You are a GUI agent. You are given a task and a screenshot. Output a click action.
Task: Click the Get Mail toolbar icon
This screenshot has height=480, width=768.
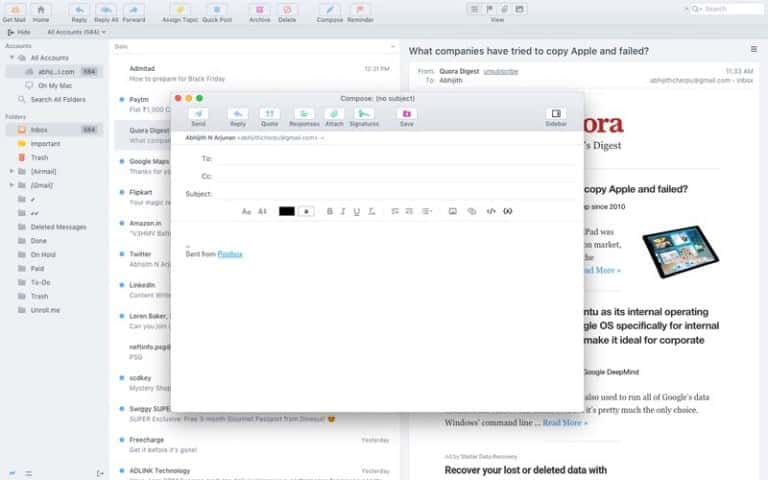tap(14, 10)
